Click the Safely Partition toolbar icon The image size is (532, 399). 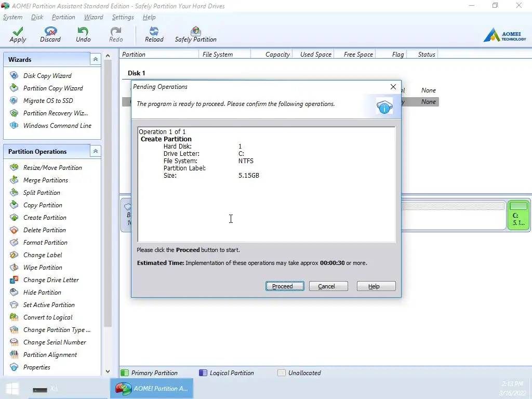(x=195, y=31)
